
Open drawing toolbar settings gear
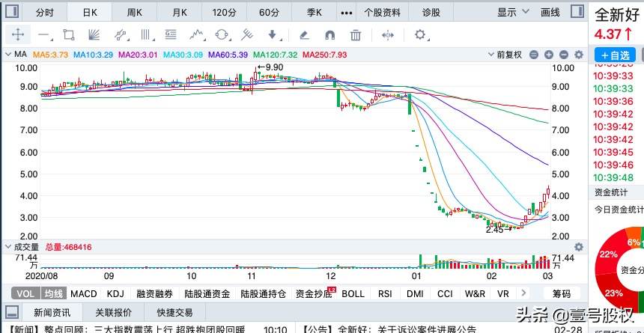pyautogui.click(x=419, y=34)
